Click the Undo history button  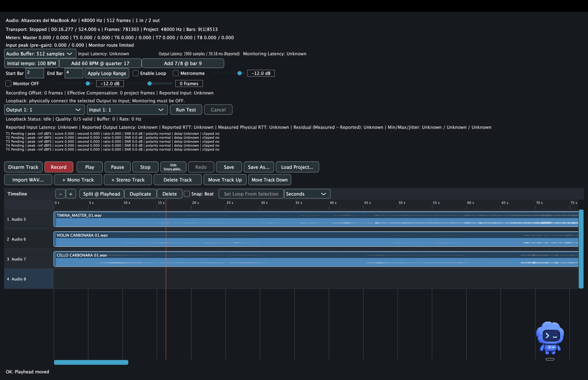173,167
